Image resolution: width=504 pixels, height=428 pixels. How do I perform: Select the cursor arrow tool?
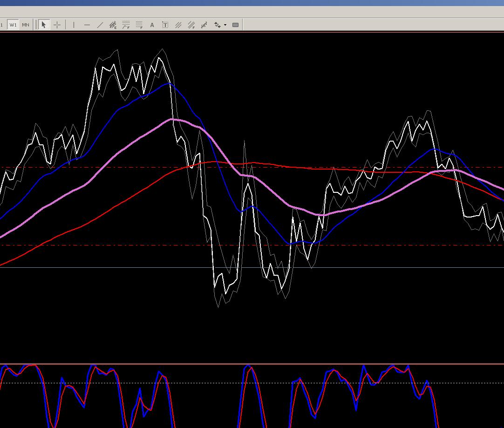(x=44, y=25)
